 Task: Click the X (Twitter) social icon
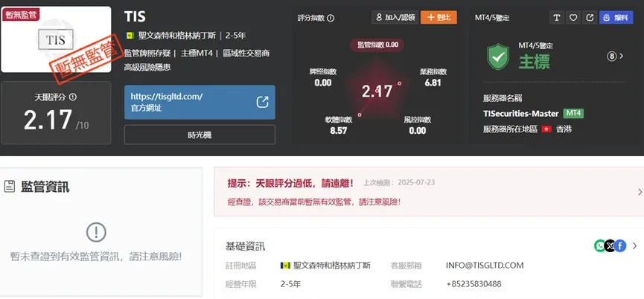[610, 245]
